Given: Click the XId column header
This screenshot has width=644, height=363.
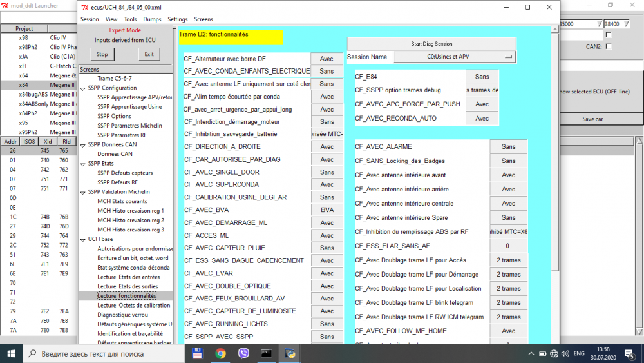Looking at the screenshot, I should pos(48,141).
